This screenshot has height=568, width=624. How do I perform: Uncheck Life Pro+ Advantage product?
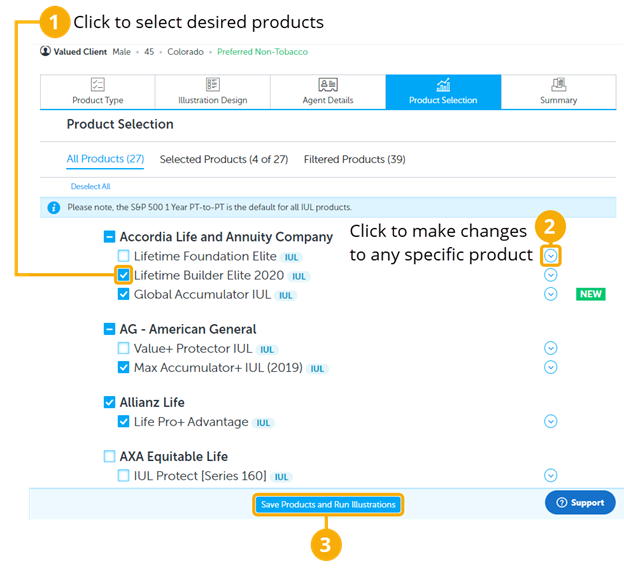coord(123,421)
